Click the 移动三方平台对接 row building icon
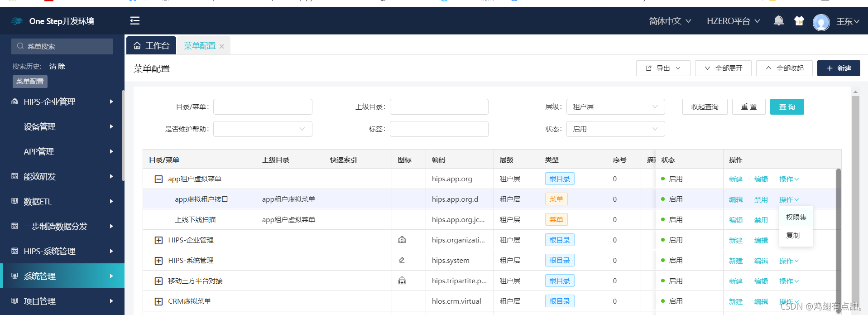Screen dimensions: 868x315 (x=402, y=281)
